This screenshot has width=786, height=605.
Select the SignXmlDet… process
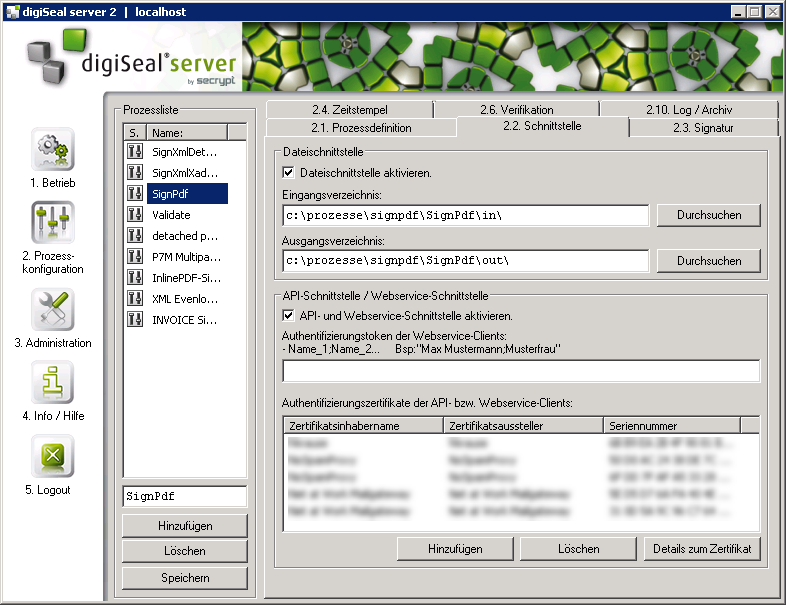(185, 152)
